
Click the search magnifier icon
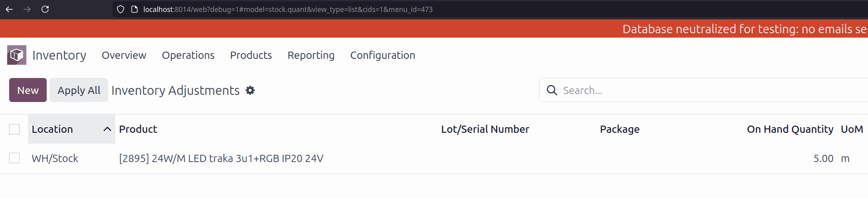552,90
